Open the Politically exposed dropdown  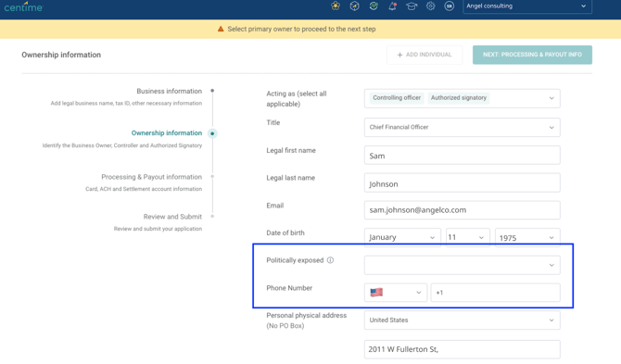point(462,265)
